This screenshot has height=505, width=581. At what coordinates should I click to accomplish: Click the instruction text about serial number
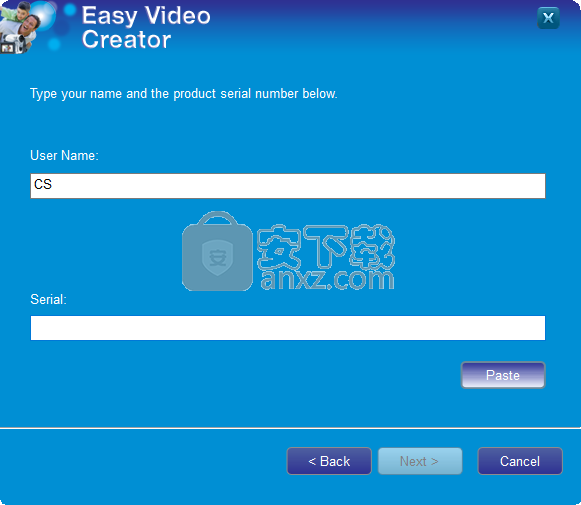pos(183,94)
